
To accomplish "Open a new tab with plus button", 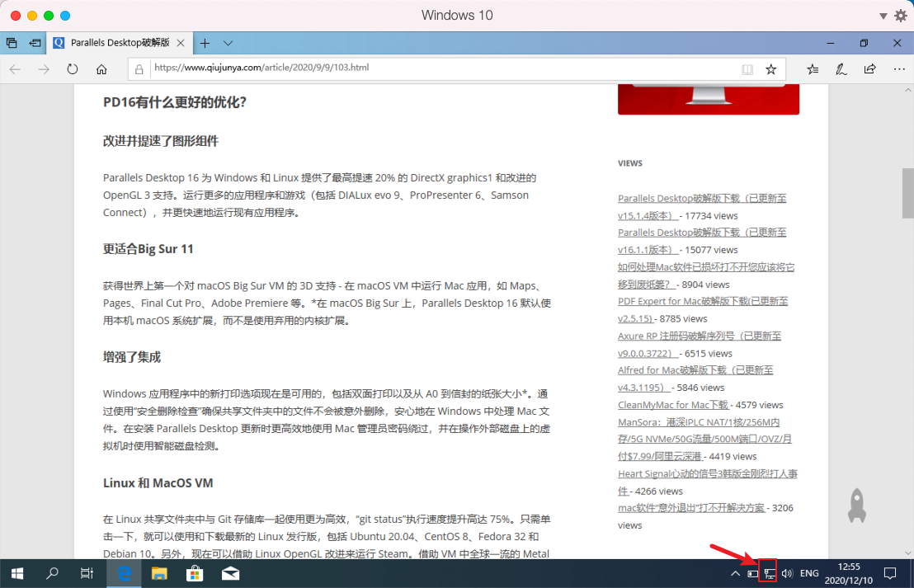I will (x=205, y=43).
